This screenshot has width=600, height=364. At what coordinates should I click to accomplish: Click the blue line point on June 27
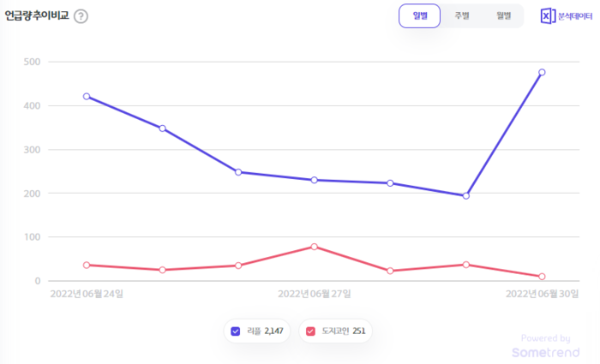coord(315,180)
